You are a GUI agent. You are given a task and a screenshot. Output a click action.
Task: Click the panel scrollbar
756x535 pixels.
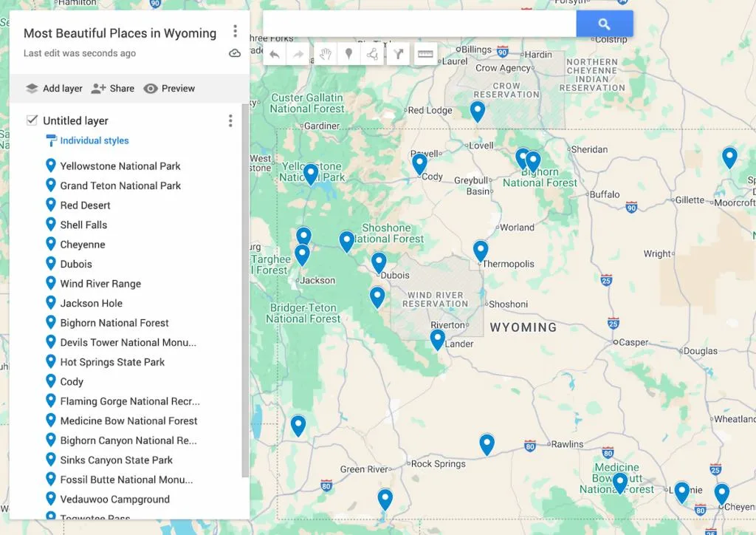click(x=245, y=290)
